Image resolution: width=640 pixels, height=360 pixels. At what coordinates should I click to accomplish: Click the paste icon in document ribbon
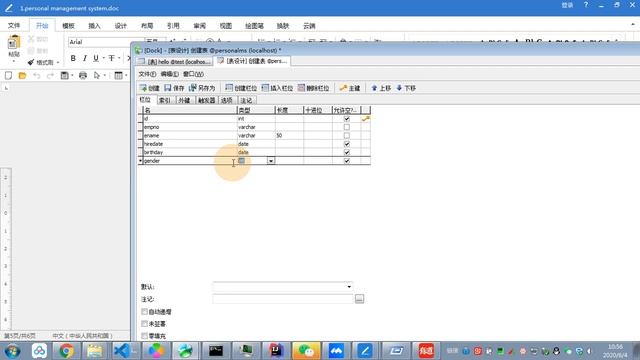14,42
